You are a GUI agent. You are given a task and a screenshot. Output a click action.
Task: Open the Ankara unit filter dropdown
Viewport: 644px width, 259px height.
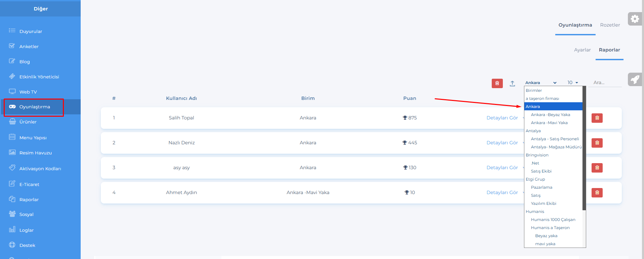point(540,83)
